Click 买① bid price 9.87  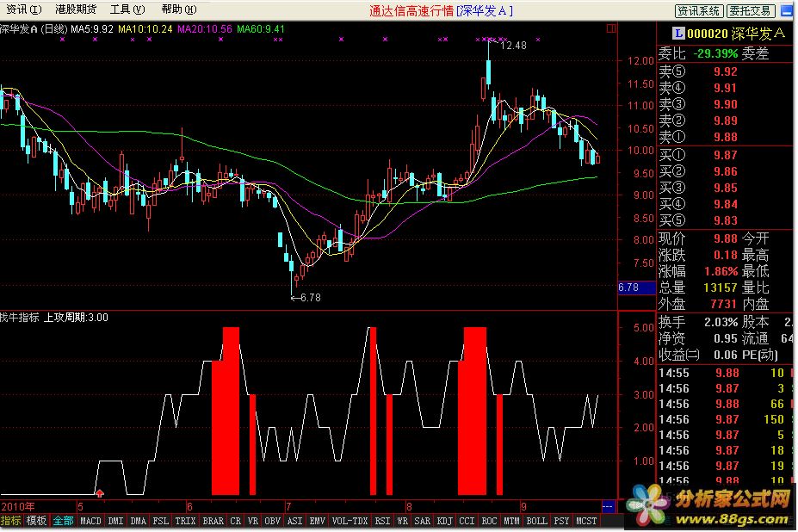pyautogui.click(x=725, y=155)
